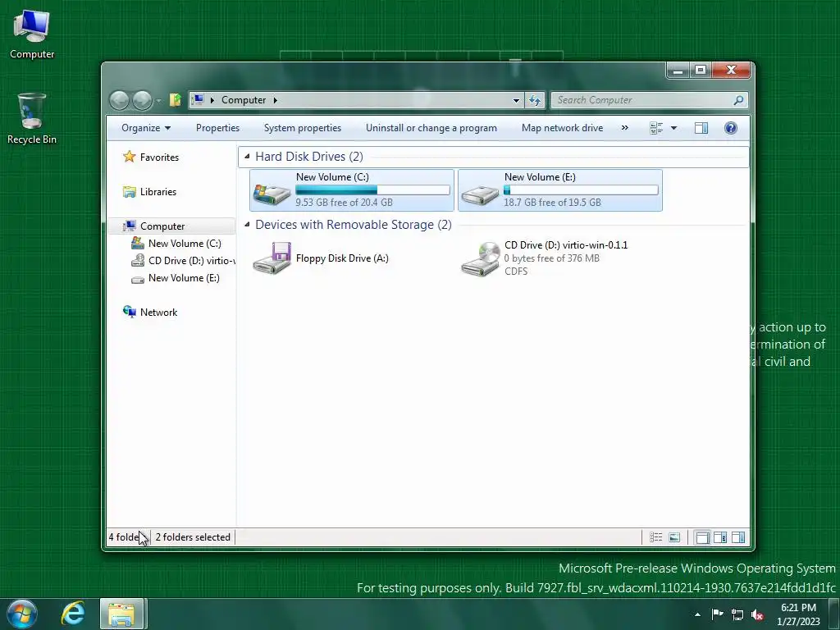Click the Windows Explorer taskbar button
This screenshot has width=840, height=630.
121,614
